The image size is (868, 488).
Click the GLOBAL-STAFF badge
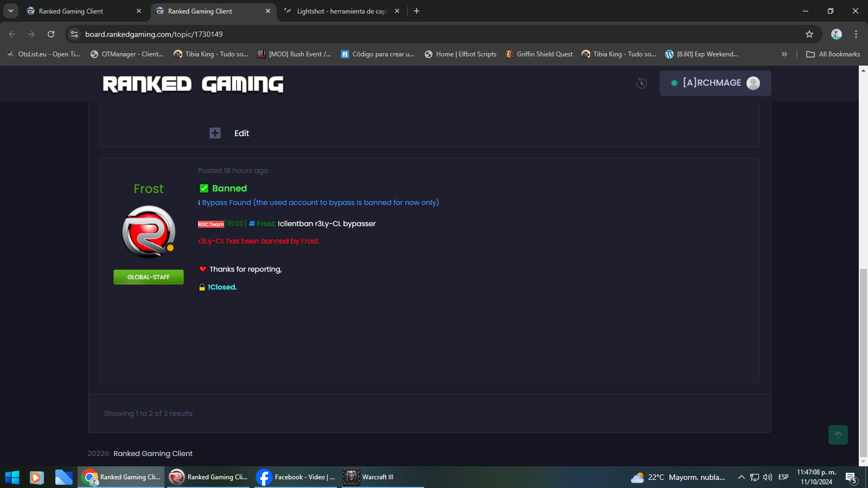click(x=149, y=277)
